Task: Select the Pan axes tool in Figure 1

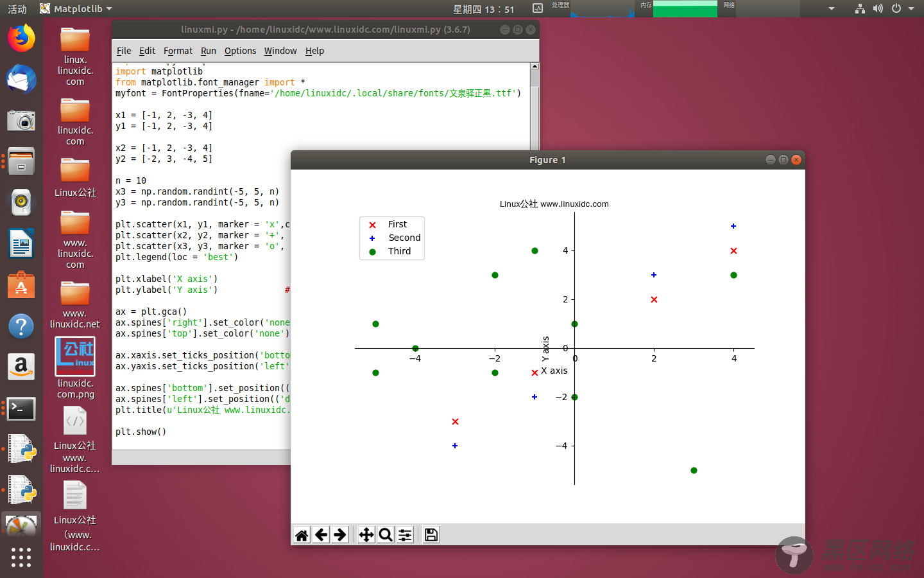Action: 366,535
